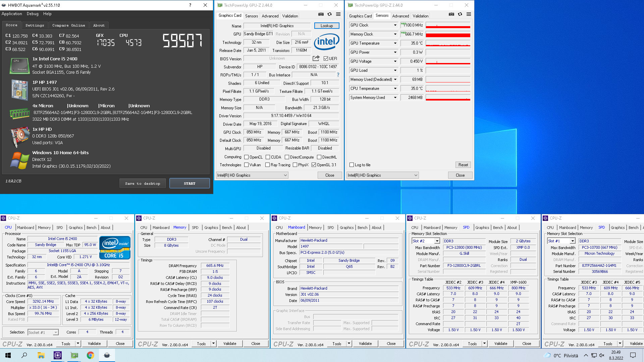Open GPU Clock sensor dropdown
This screenshot has width=644, height=362.
[395, 25]
